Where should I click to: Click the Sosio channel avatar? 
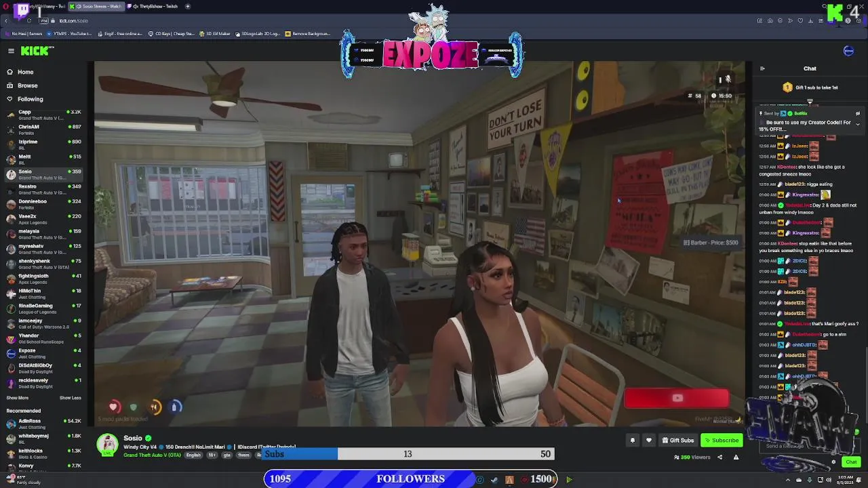click(x=107, y=444)
